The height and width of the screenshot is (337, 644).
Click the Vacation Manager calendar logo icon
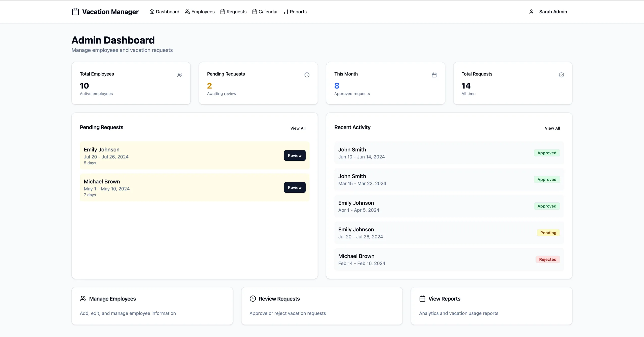pos(75,12)
